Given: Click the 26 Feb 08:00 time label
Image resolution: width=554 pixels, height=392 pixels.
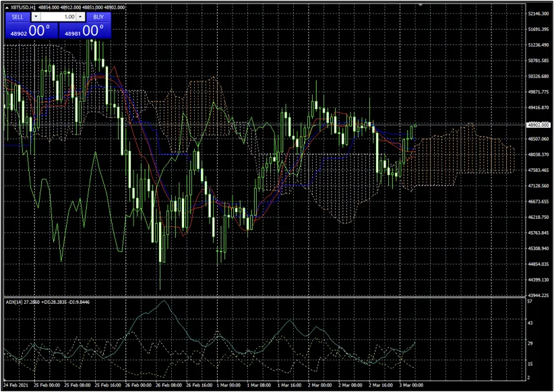Looking at the screenshot, I should point(169,385).
